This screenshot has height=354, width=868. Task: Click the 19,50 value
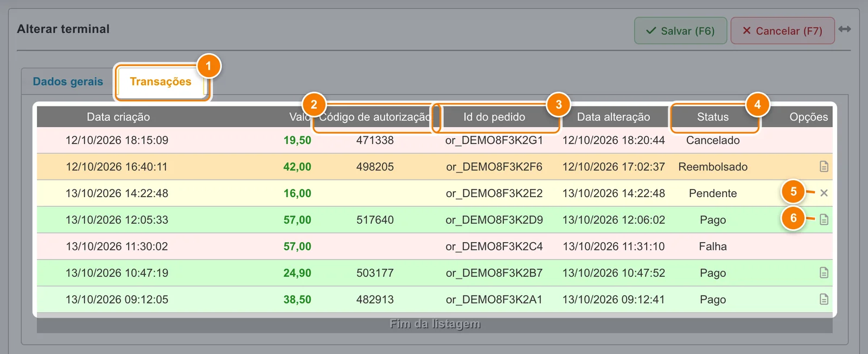(297, 140)
